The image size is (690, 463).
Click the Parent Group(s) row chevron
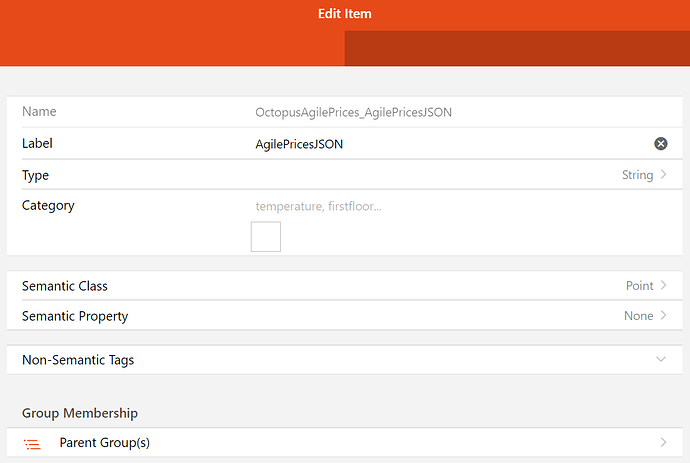[x=663, y=442]
